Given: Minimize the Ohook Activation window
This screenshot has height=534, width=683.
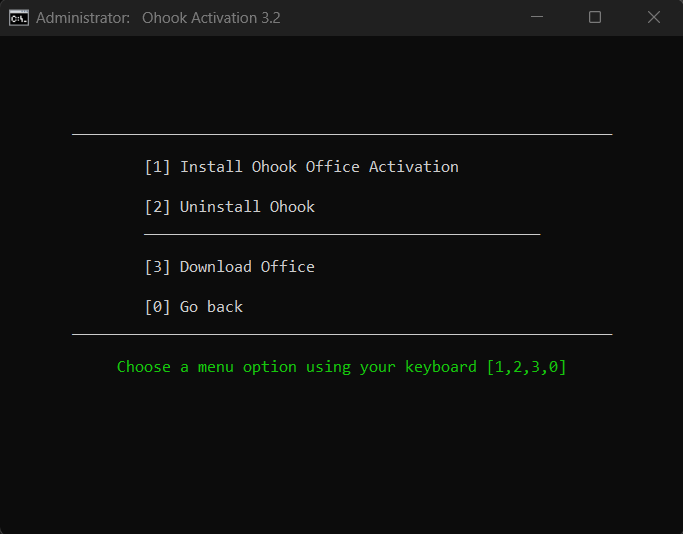Looking at the screenshot, I should [536, 17].
